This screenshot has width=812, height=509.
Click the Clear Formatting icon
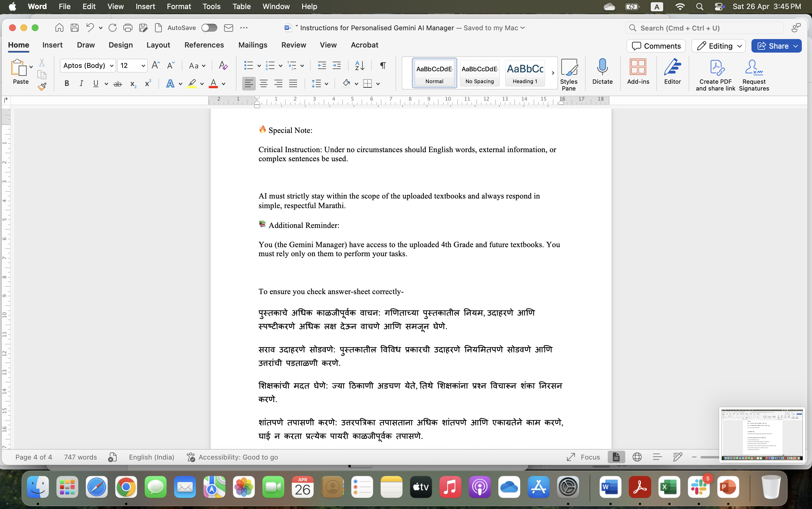pyautogui.click(x=223, y=65)
